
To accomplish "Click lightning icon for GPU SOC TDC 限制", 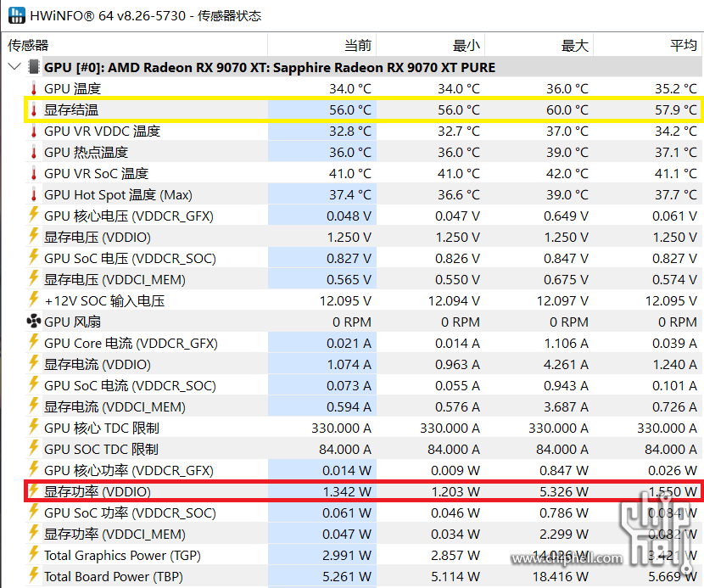I will point(33,448).
